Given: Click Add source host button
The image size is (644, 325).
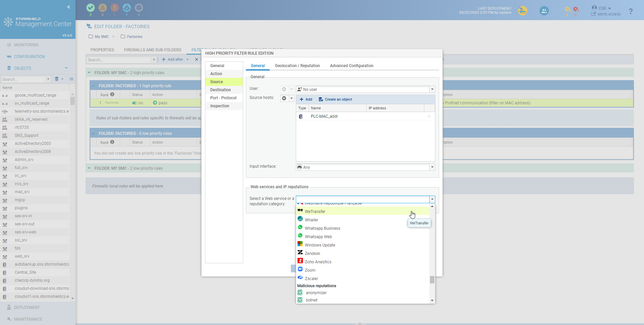Looking at the screenshot, I should (306, 99).
